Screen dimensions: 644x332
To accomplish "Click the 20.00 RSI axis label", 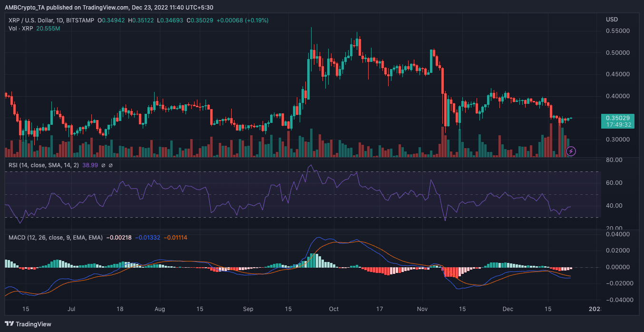I will tap(614, 228).
